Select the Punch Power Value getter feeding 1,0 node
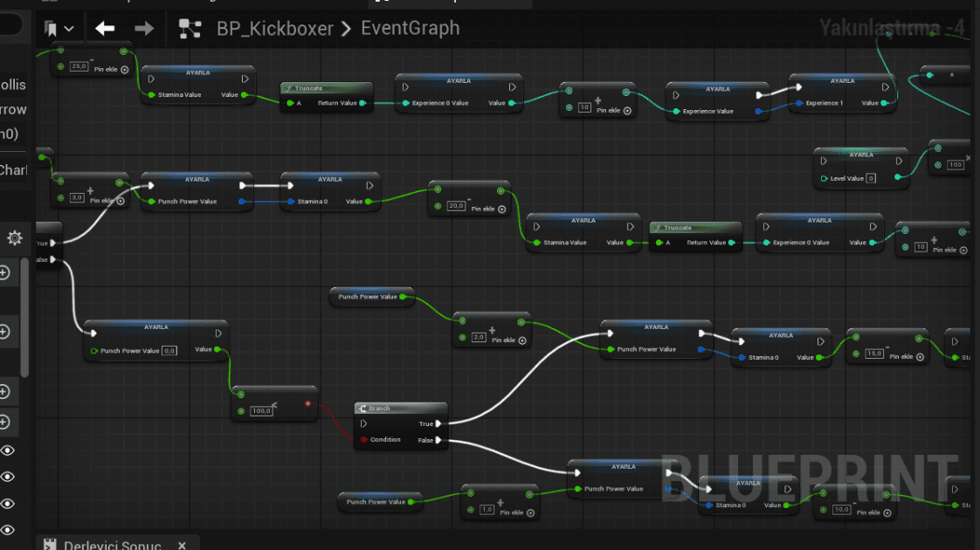 380,502
